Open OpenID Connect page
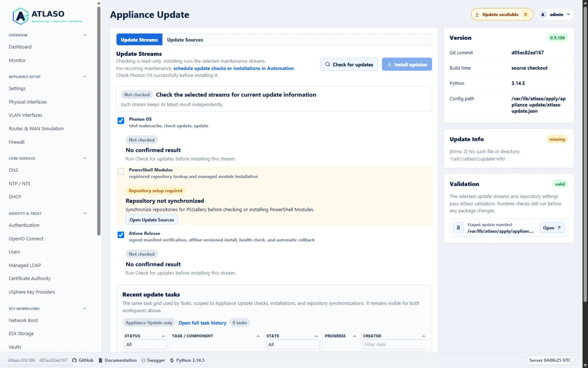The width and height of the screenshot is (588, 368). 26,239
